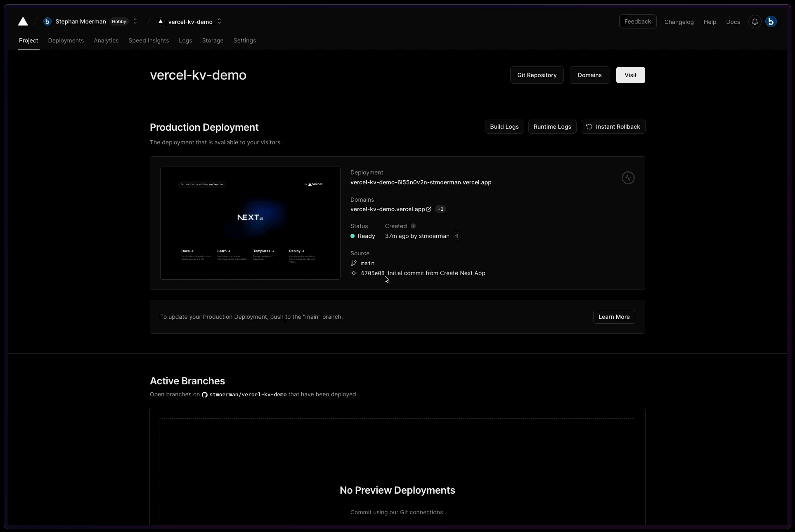Open the Hobby team switcher chevron
Screen dimensions: 795x532
coord(134,21)
